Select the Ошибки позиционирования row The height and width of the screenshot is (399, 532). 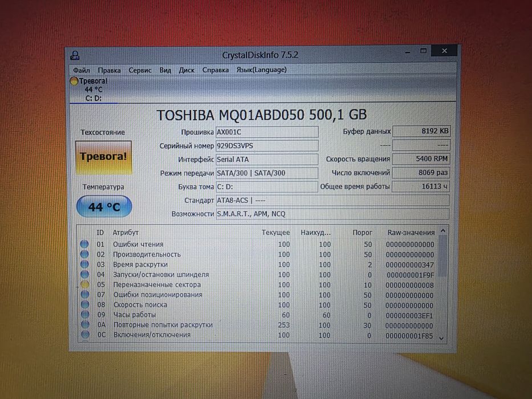pos(258,295)
